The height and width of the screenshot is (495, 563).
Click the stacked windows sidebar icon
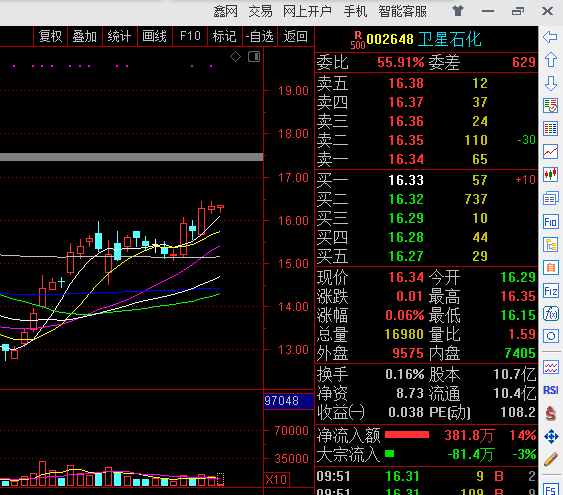click(x=550, y=198)
